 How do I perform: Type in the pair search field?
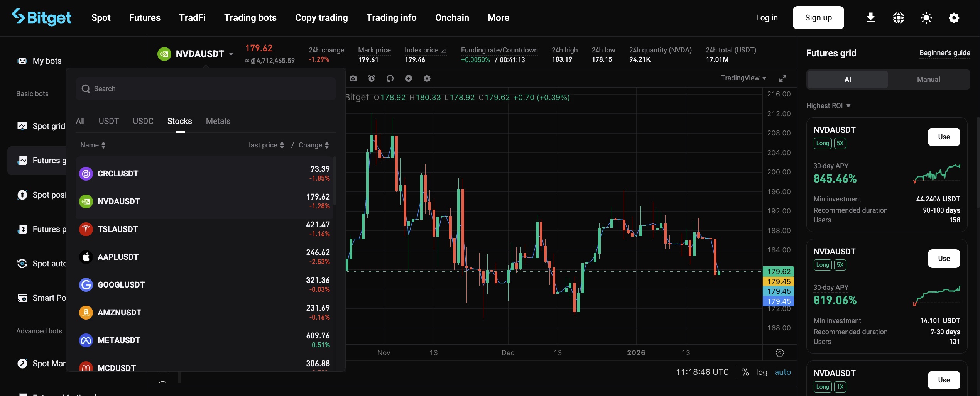(x=205, y=88)
